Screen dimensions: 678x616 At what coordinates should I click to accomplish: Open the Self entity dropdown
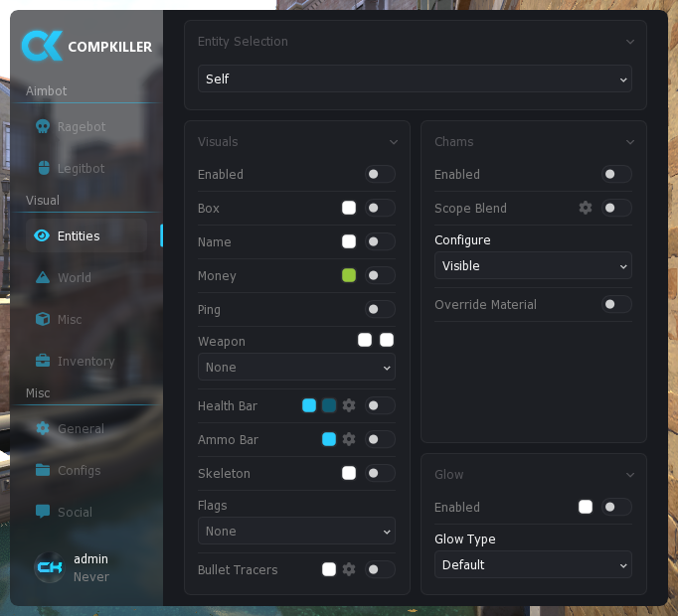[415, 78]
